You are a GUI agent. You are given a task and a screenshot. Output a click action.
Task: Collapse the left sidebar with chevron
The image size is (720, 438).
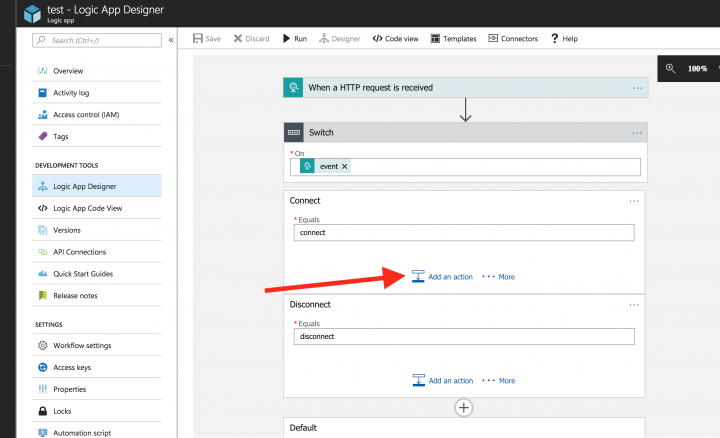click(171, 40)
